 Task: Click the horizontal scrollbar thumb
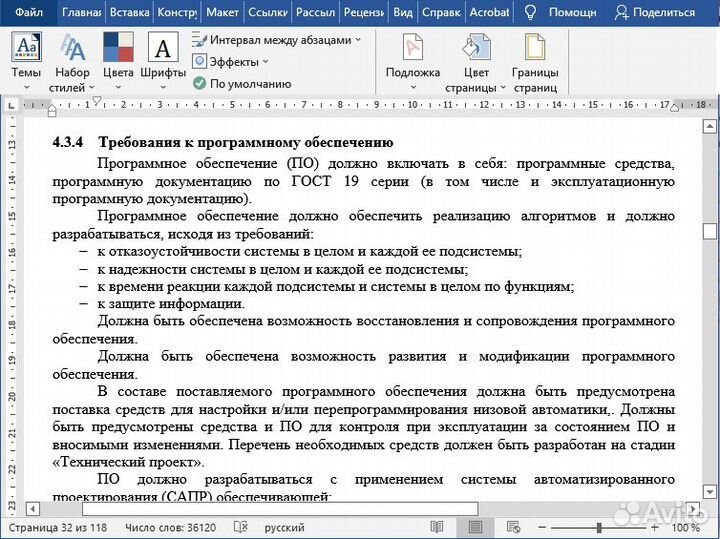click(280, 509)
